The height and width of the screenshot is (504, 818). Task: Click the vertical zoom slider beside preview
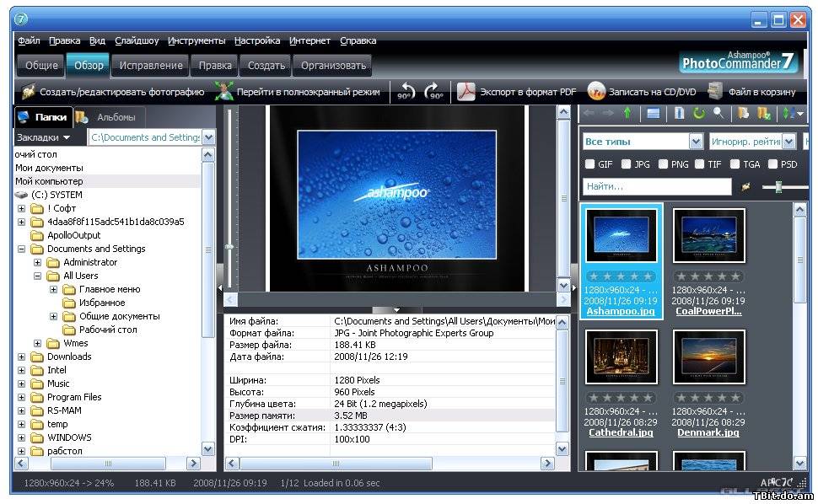[229, 247]
